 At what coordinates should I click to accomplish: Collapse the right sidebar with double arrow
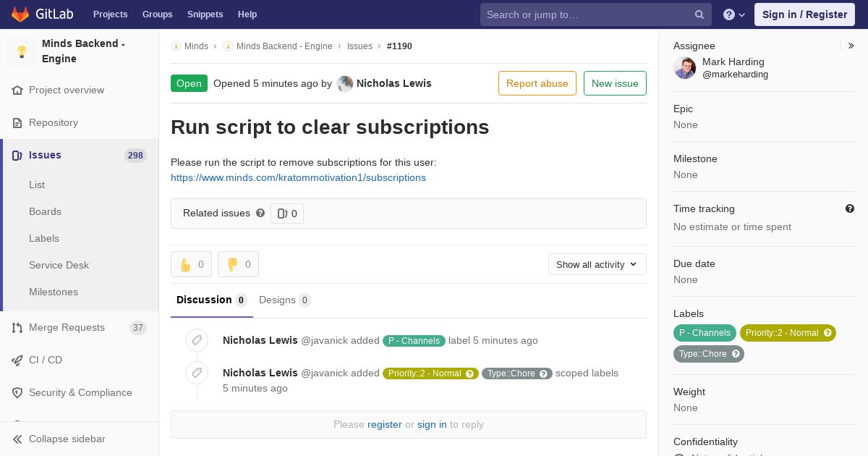pos(851,46)
